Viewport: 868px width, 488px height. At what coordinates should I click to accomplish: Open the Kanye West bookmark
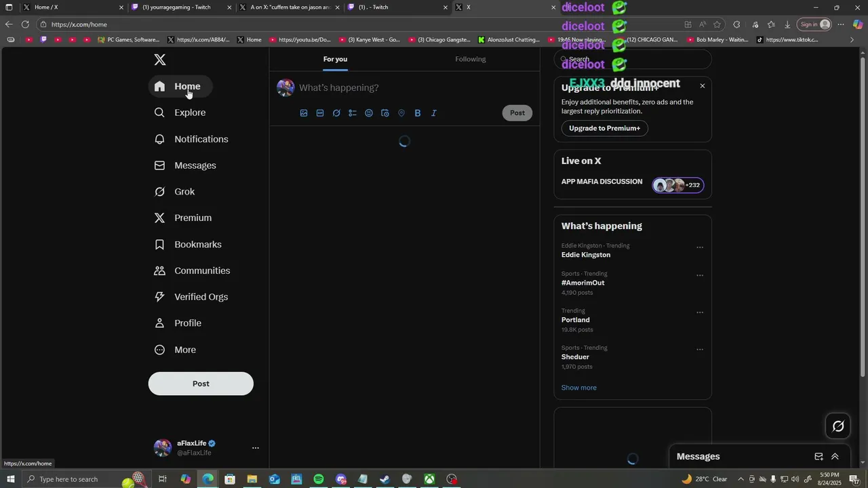tap(370, 40)
